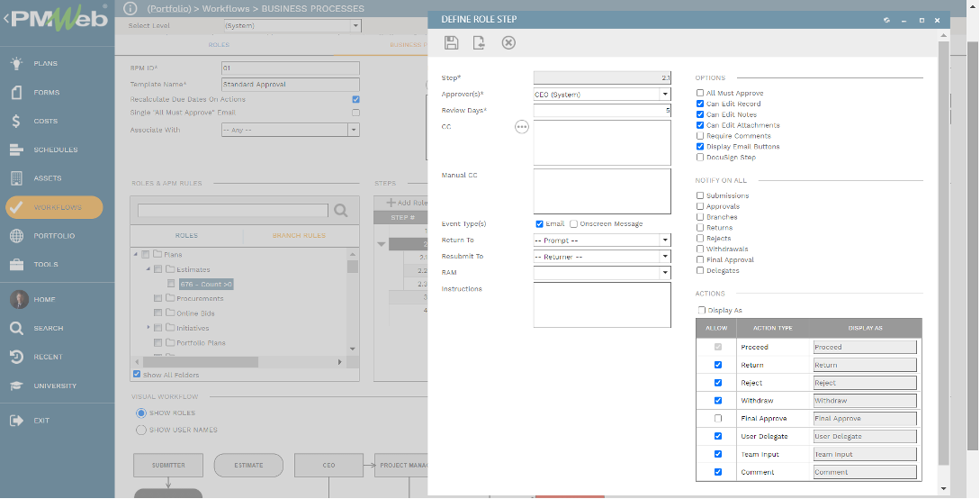The width and height of the screenshot is (980, 499).
Task: Allow the Final Approve action
Action: [717, 418]
